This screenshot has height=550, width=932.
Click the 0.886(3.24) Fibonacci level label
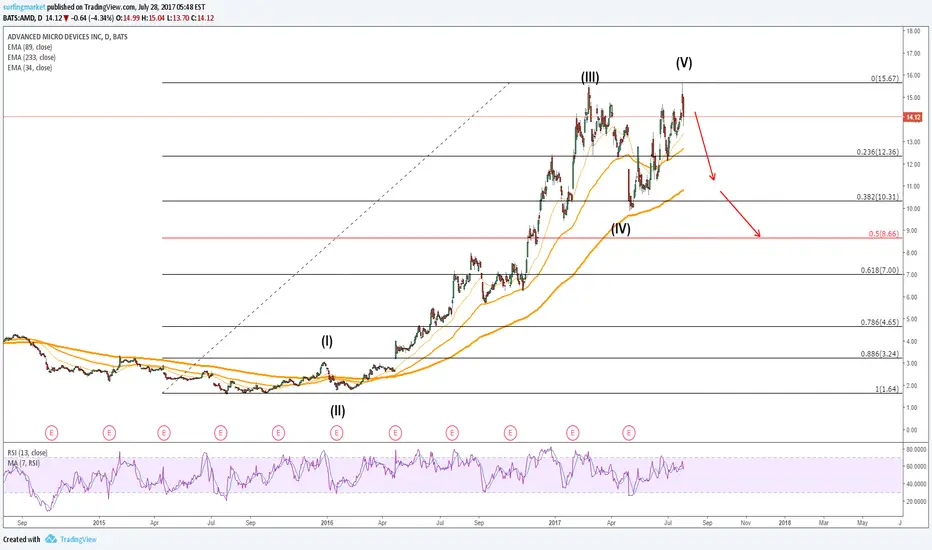tap(880, 354)
